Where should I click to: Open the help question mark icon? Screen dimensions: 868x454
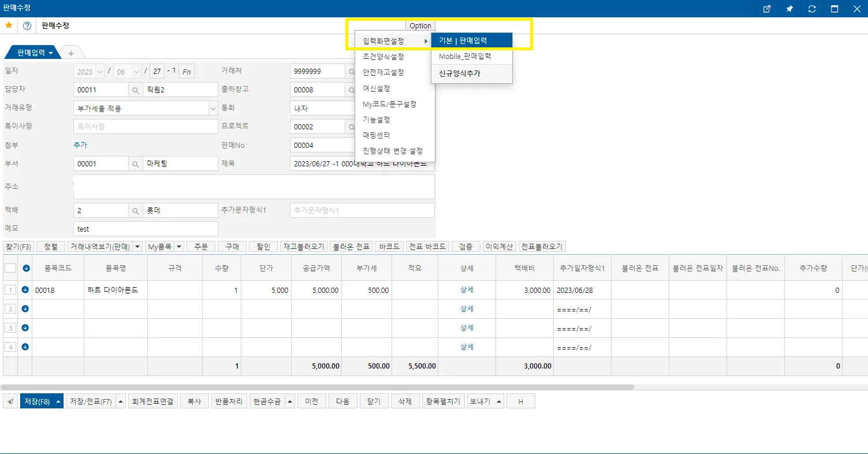27,26
